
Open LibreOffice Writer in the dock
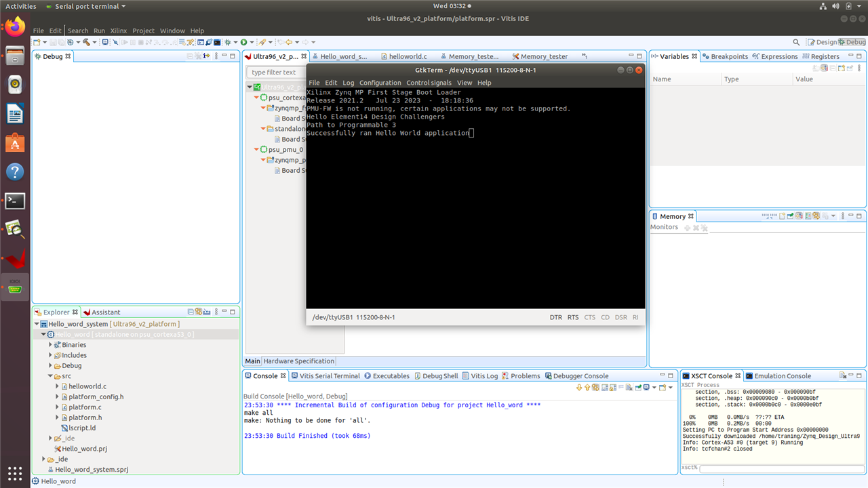pyautogui.click(x=15, y=113)
